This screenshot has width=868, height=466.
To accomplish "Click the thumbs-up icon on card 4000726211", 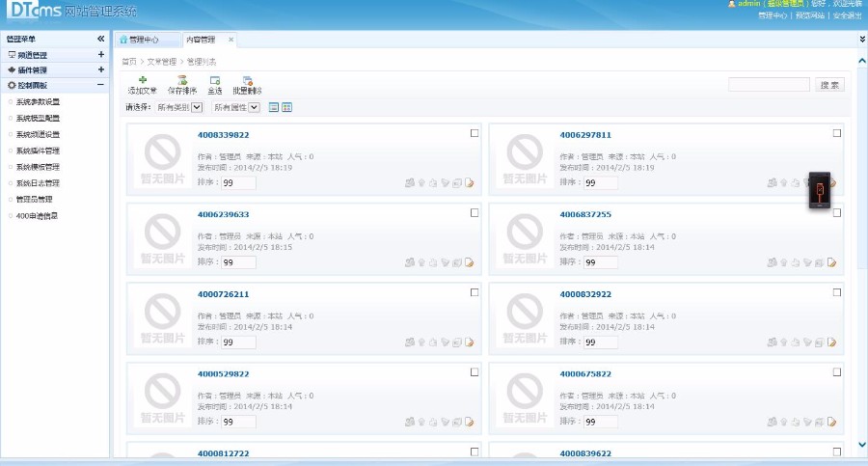I will tap(433, 343).
